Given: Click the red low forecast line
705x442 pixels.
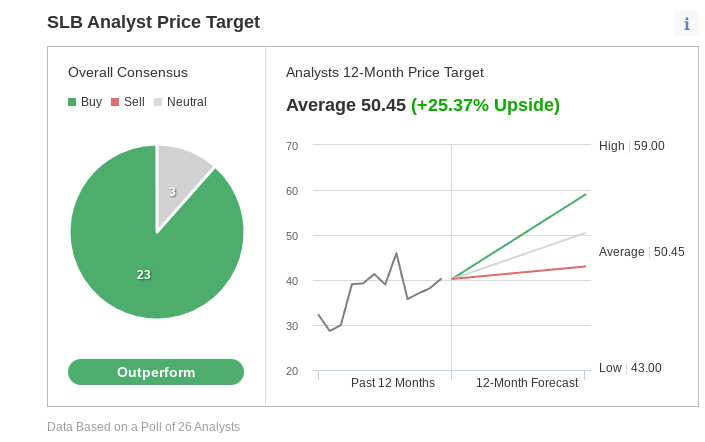Looking at the screenshot, I should 519,273.
